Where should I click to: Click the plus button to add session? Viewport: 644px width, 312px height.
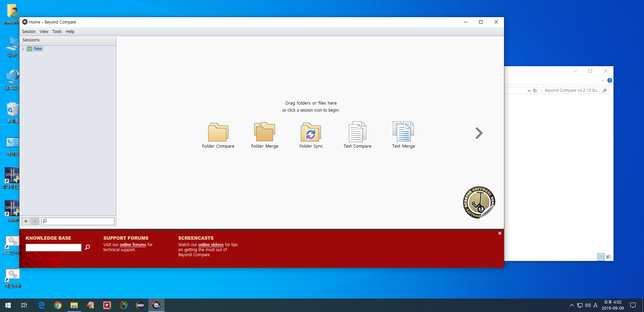26,221
